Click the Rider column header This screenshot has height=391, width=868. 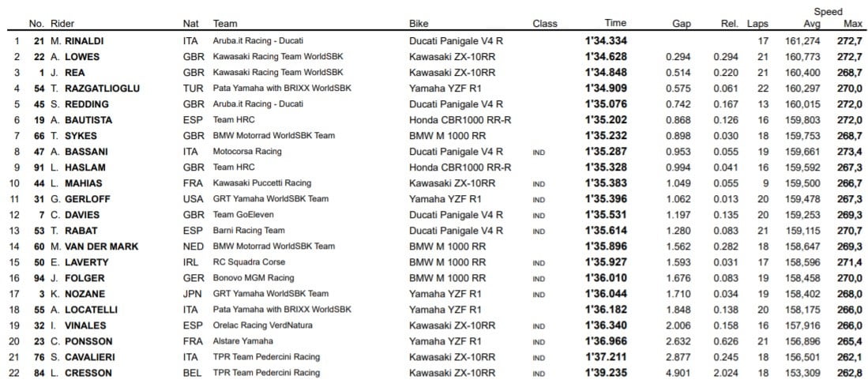(62, 24)
